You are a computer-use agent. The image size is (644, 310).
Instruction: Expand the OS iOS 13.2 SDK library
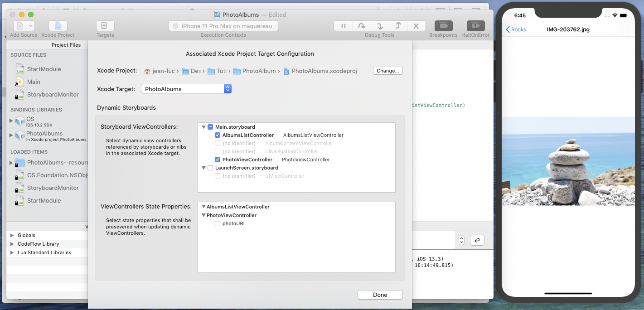tap(11, 121)
